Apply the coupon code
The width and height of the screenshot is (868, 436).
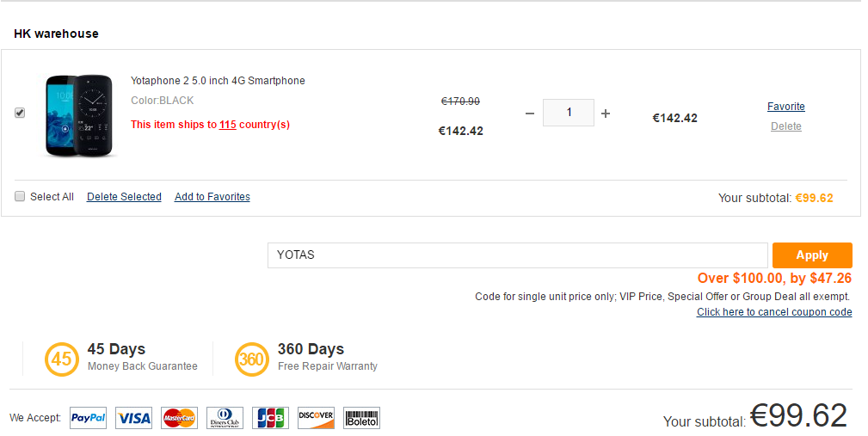coord(812,255)
